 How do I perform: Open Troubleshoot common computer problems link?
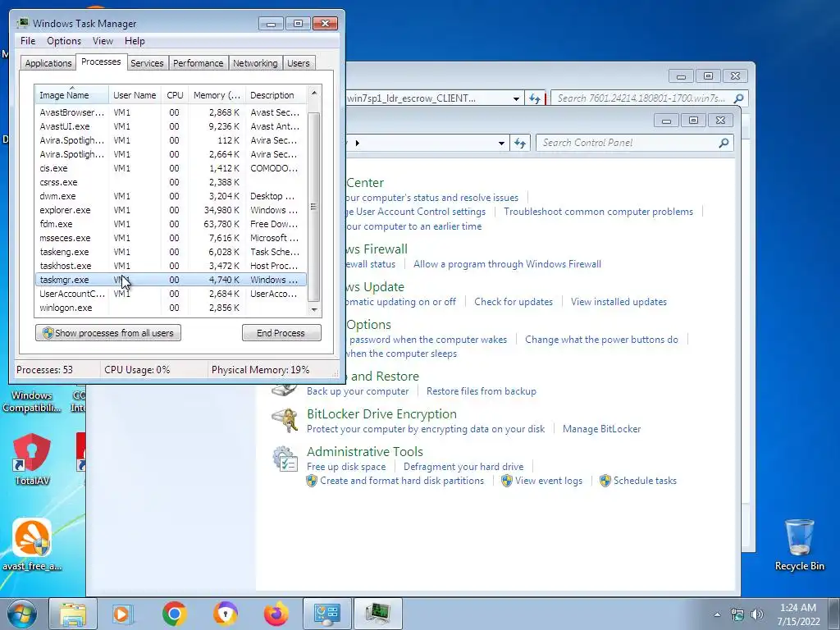[x=598, y=212]
